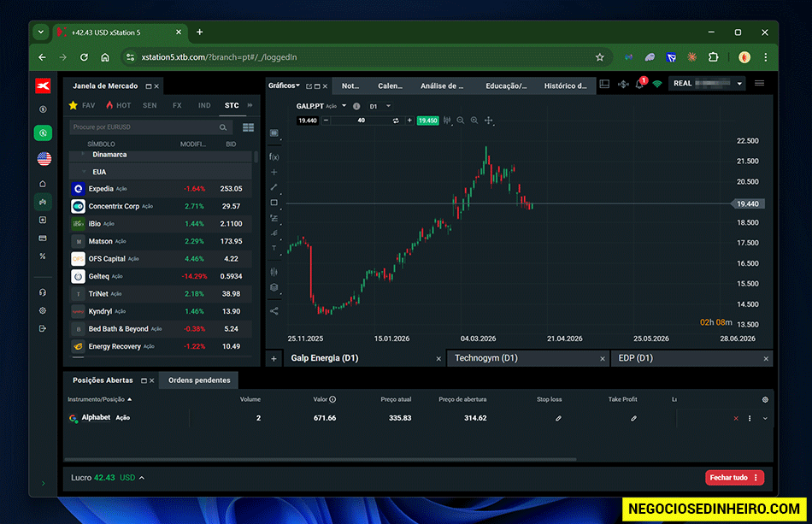Edit take profit pencil for Alphabet position
The image size is (812, 524).
pos(633,418)
